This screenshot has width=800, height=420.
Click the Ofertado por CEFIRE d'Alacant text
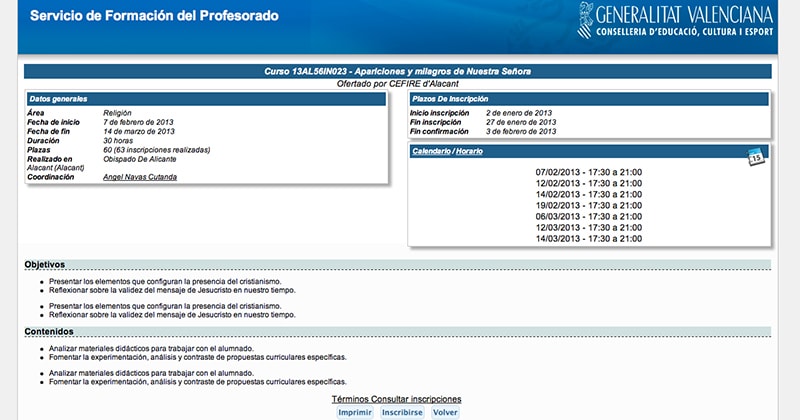(x=398, y=84)
